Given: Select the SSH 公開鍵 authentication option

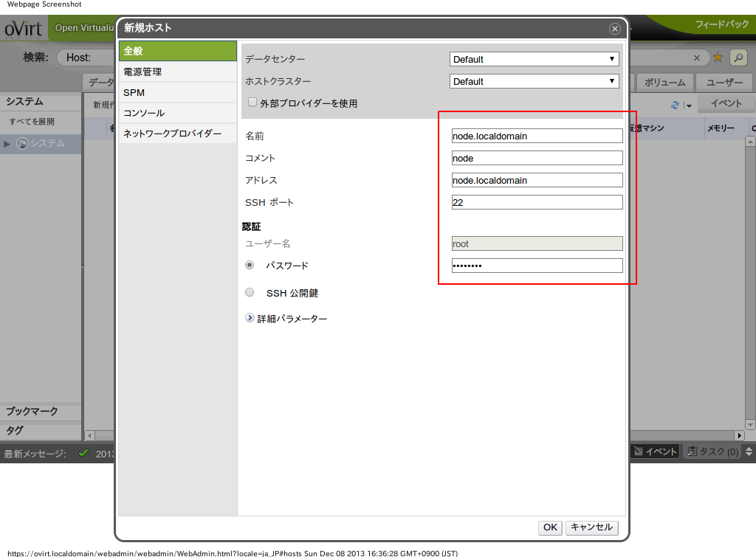Looking at the screenshot, I should coord(250,292).
